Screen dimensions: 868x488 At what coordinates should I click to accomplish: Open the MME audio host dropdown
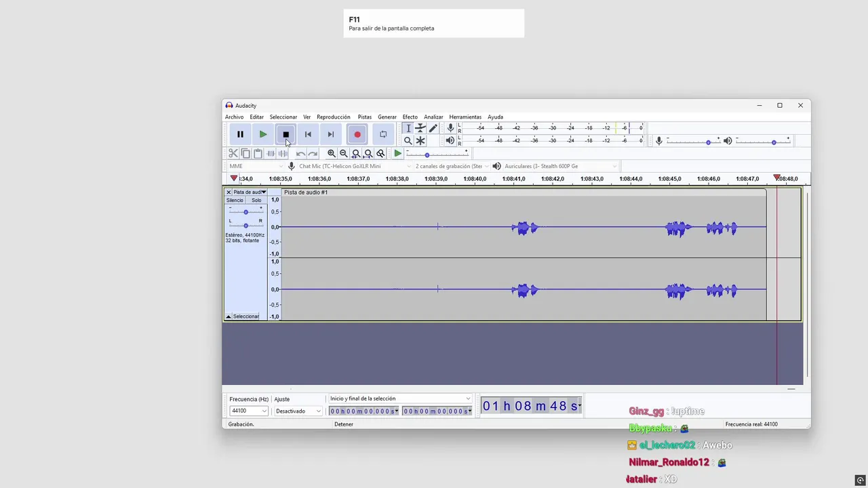click(x=256, y=166)
